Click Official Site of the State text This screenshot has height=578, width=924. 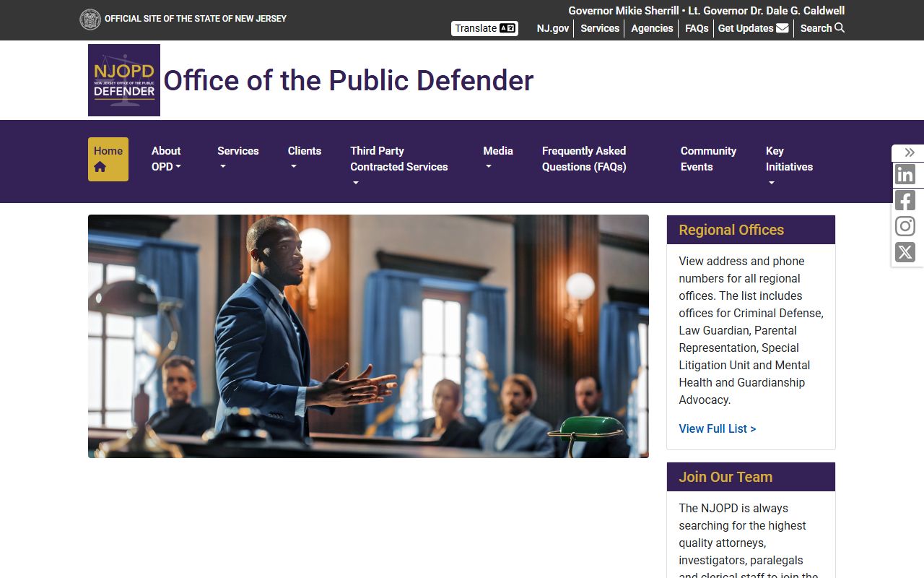pyautogui.click(x=196, y=19)
